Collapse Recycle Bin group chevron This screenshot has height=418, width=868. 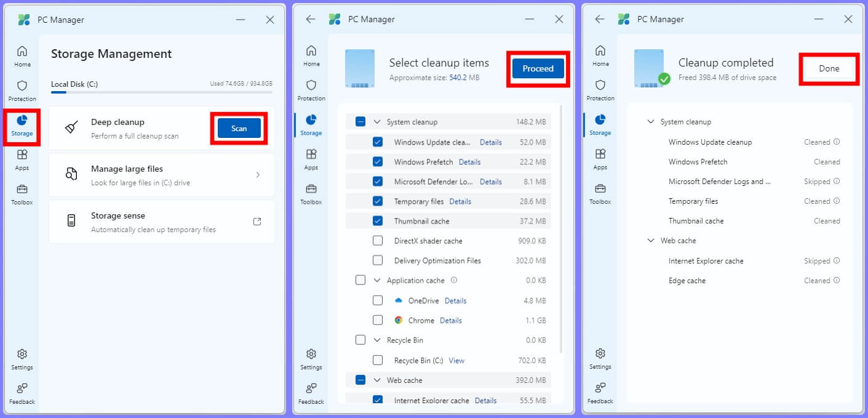pyautogui.click(x=377, y=340)
